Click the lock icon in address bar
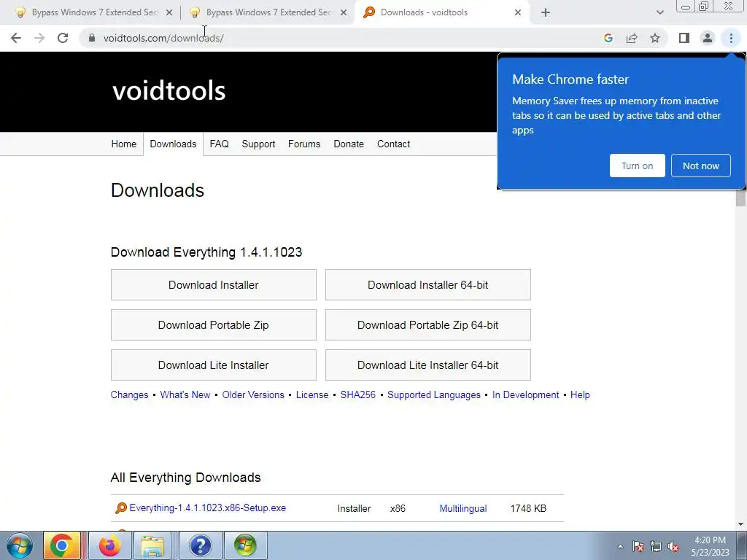The width and height of the screenshot is (747, 560). (91, 38)
